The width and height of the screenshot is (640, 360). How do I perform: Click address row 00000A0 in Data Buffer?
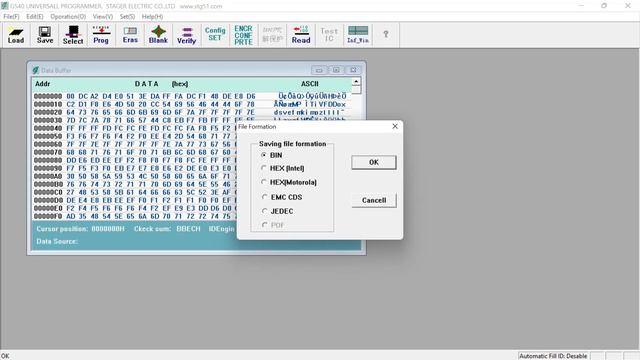(x=48, y=176)
